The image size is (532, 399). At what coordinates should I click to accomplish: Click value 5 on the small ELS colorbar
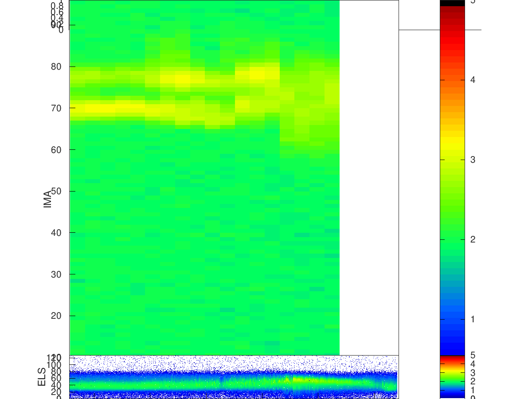(473, 355)
